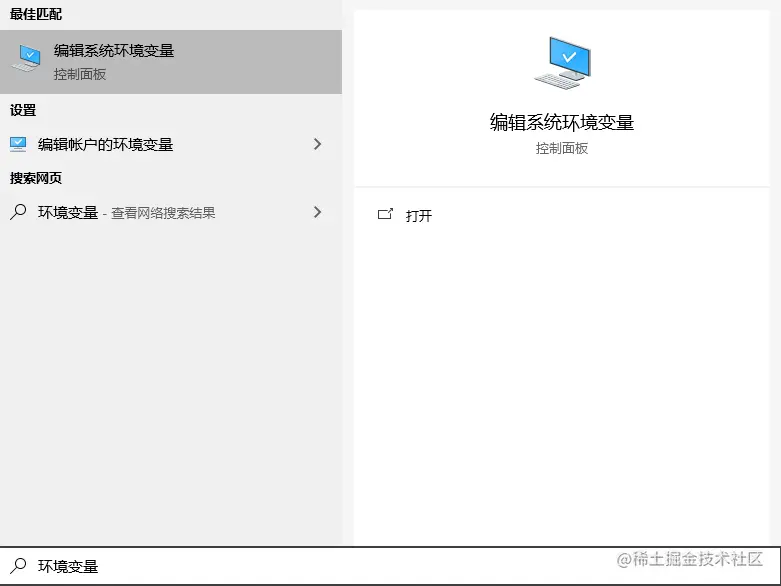Click the large computer icon in preview pane
This screenshot has width=781, height=586.
point(562,63)
